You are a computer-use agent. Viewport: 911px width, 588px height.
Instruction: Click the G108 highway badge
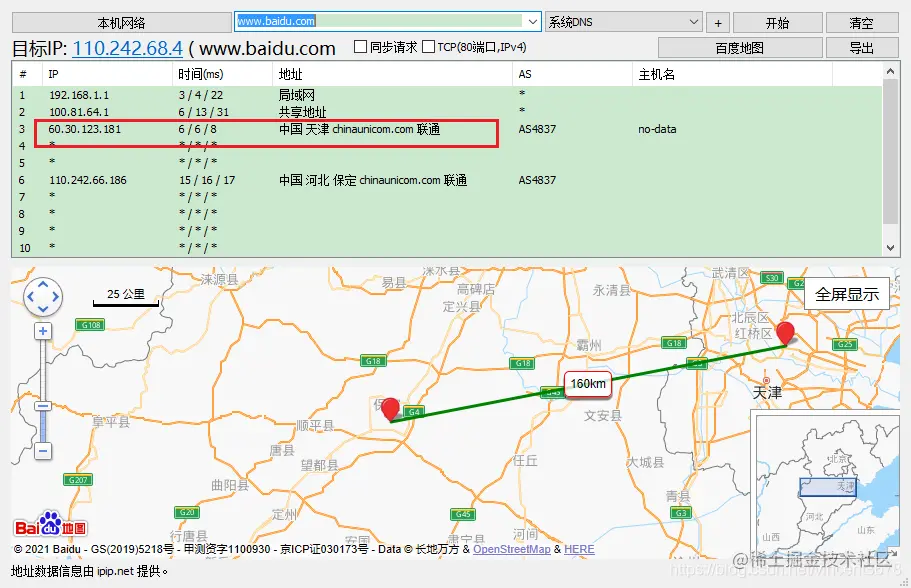click(90, 325)
